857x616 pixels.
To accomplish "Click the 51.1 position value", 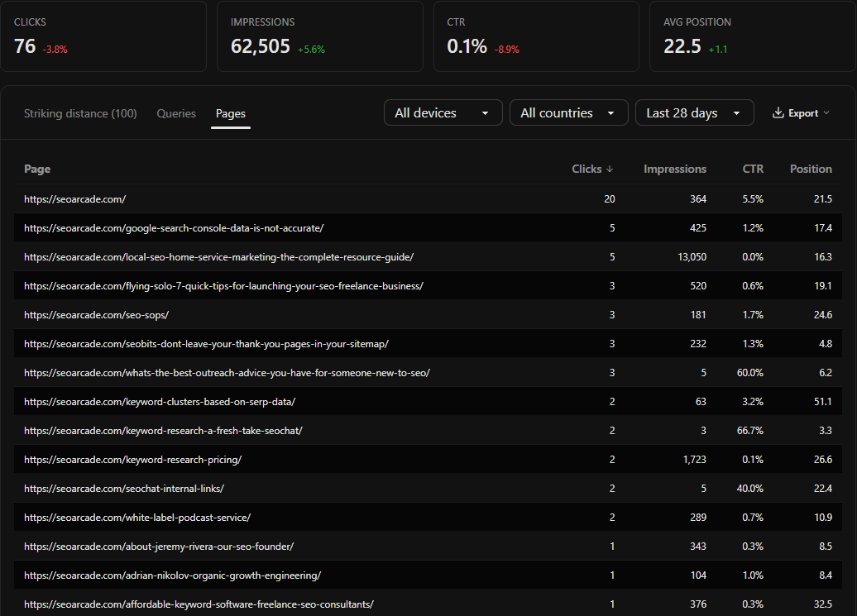I will [823, 402].
